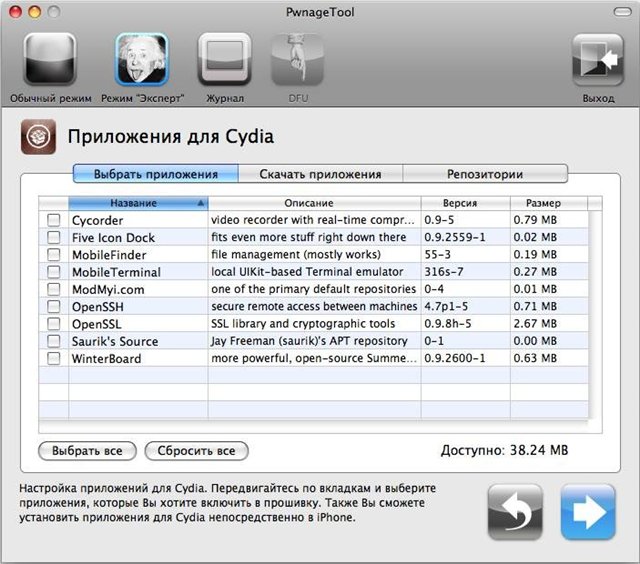This screenshot has height=564, width=640.
Task: Check the OpenSSL checkbox
Action: point(53,324)
